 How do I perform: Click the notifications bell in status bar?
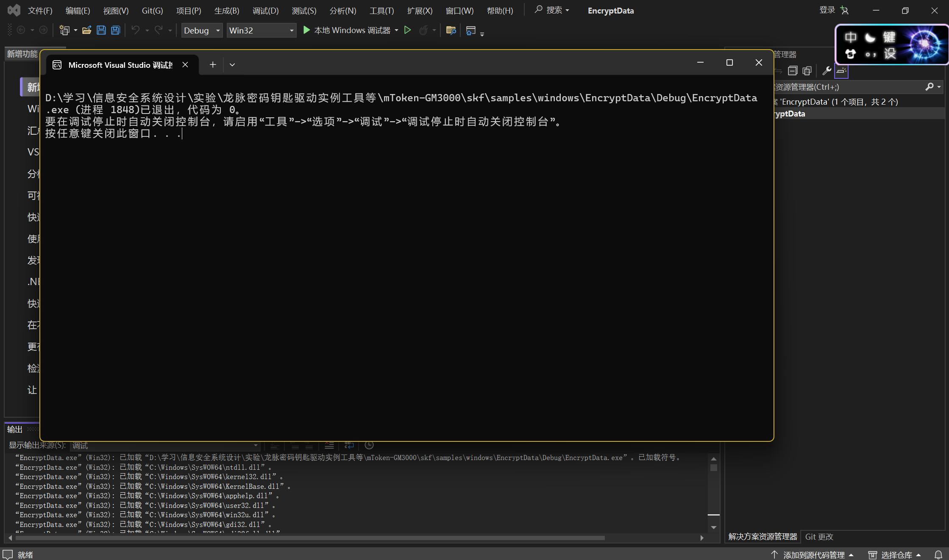(x=938, y=554)
